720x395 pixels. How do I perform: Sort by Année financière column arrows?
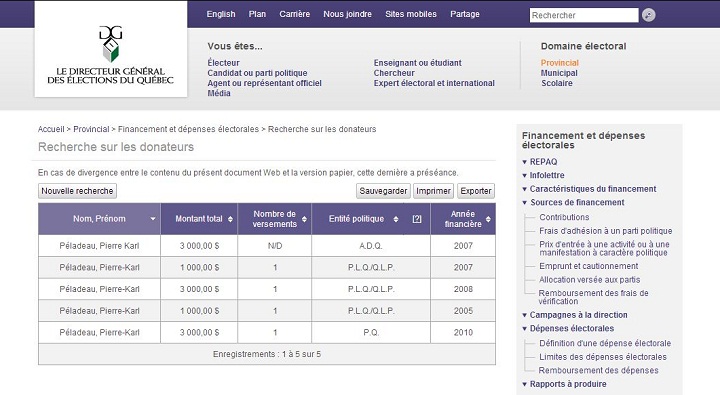click(488, 219)
